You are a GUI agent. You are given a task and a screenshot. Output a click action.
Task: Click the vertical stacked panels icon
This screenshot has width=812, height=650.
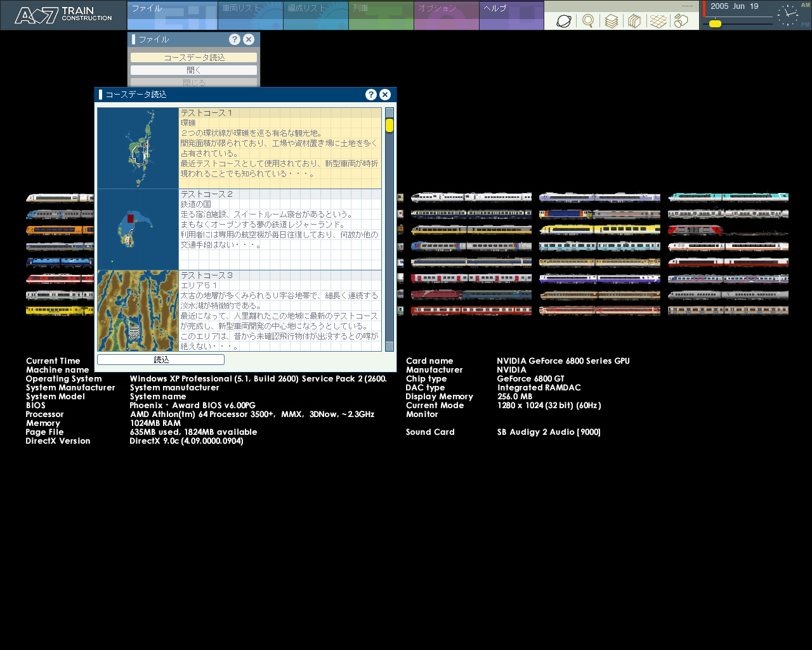click(x=634, y=21)
